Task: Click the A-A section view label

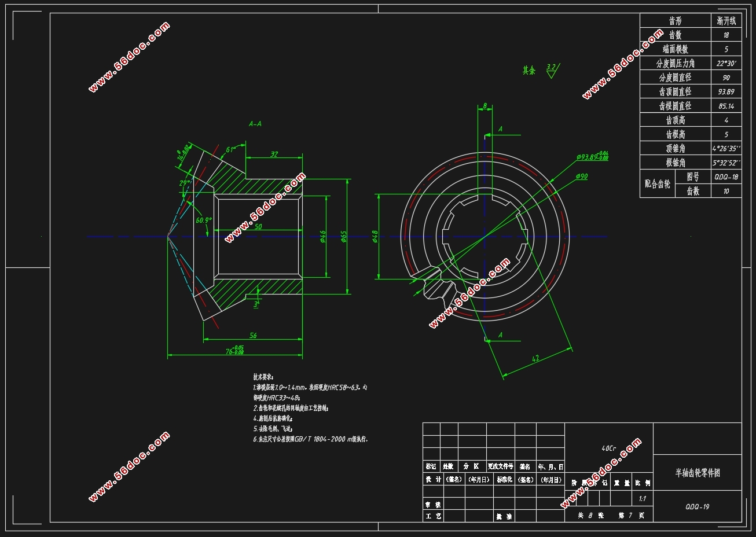Action: coord(255,124)
